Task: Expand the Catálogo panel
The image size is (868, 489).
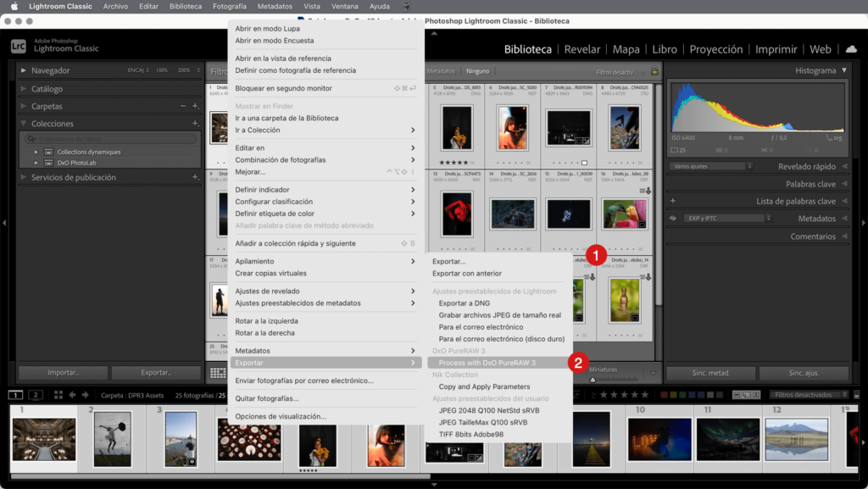Action: [x=23, y=88]
